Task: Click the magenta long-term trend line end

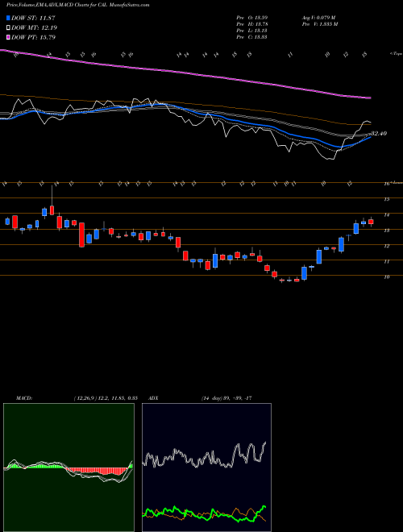Action: pyautogui.click(x=368, y=98)
